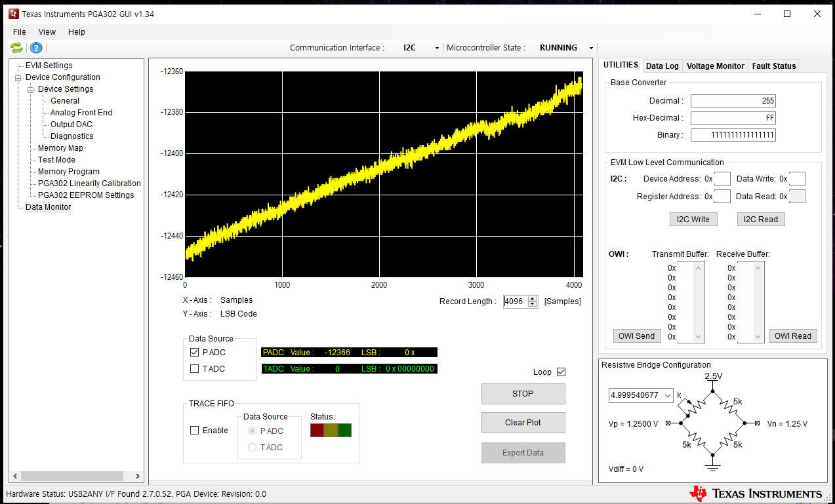The width and height of the screenshot is (835, 504).
Task: Click the Texas Instruments app icon in title bar
Action: click(13, 14)
